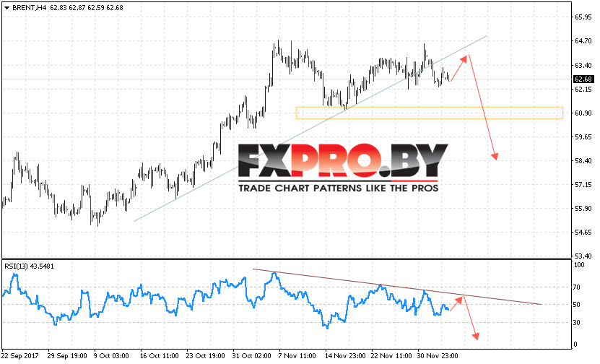Click the 31 Oct 02:00 time label
Image resolution: width=600 pixels, height=364 pixels.
252,356
